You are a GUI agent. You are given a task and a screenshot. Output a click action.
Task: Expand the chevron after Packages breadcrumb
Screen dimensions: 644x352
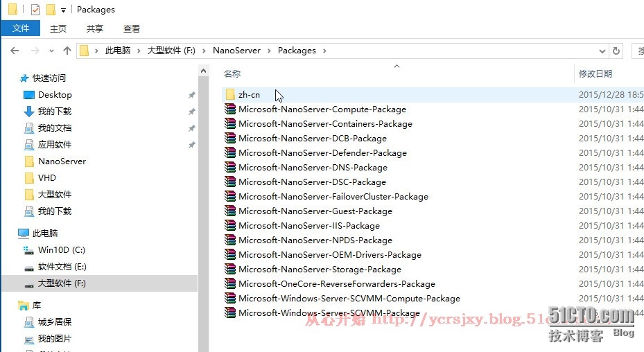(324, 51)
